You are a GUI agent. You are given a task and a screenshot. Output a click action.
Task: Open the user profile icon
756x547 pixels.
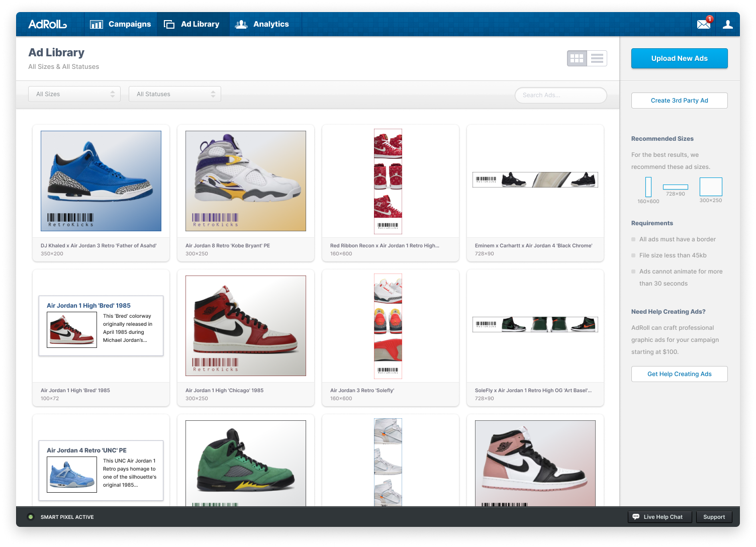tap(727, 24)
